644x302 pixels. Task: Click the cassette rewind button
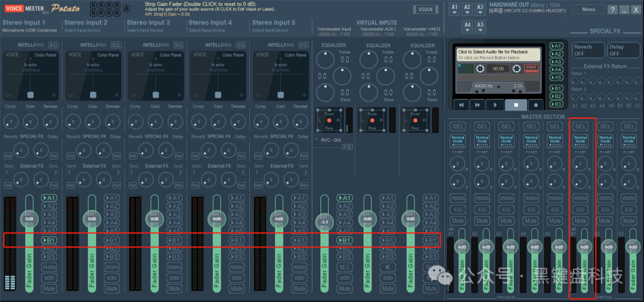pyautogui.click(x=460, y=104)
